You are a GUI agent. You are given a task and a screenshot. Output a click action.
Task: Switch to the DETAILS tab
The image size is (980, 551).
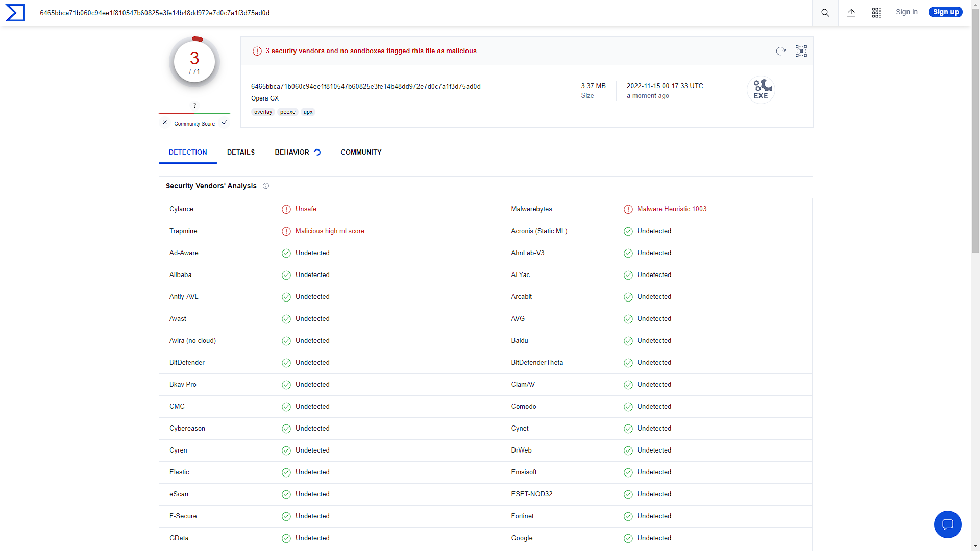240,152
